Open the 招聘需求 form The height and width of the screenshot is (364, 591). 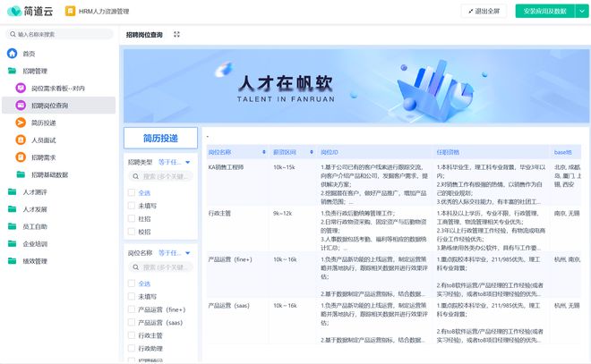43,157
